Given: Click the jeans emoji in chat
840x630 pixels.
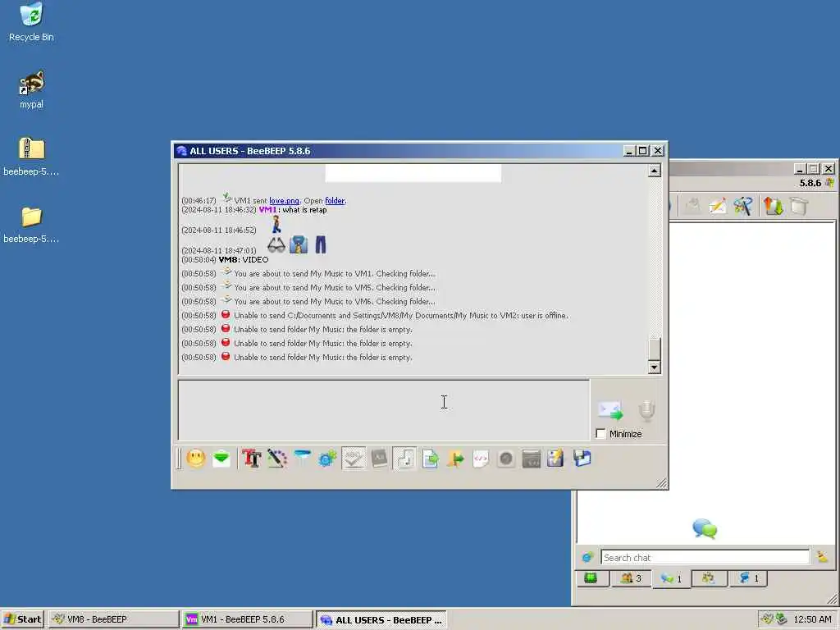Looking at the screenshot, I should click(x=321, y=244).
